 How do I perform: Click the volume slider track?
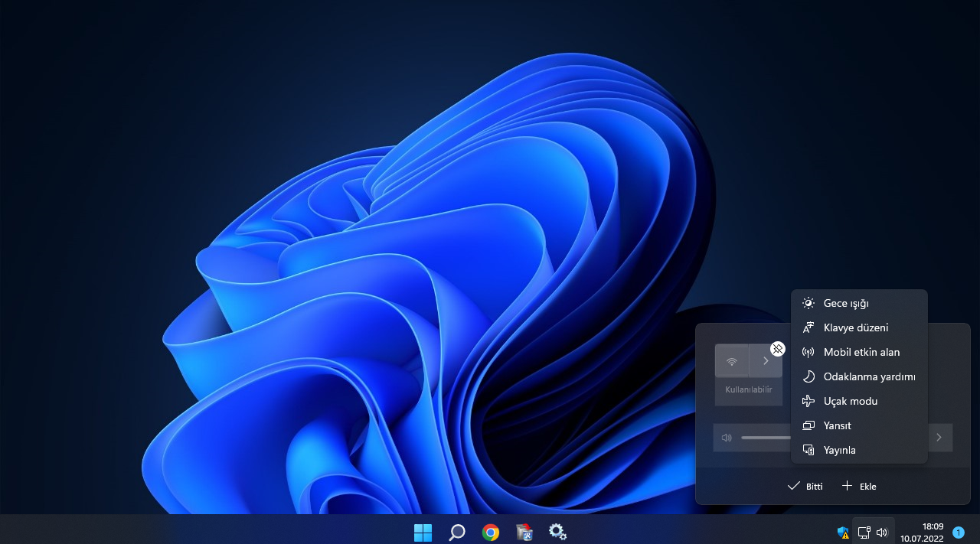pos(766,438)
